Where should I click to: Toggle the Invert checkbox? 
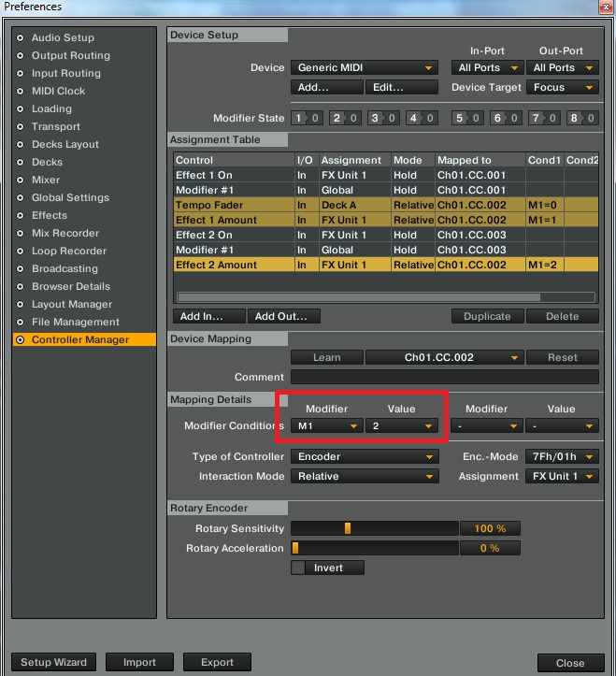point(298,568)
